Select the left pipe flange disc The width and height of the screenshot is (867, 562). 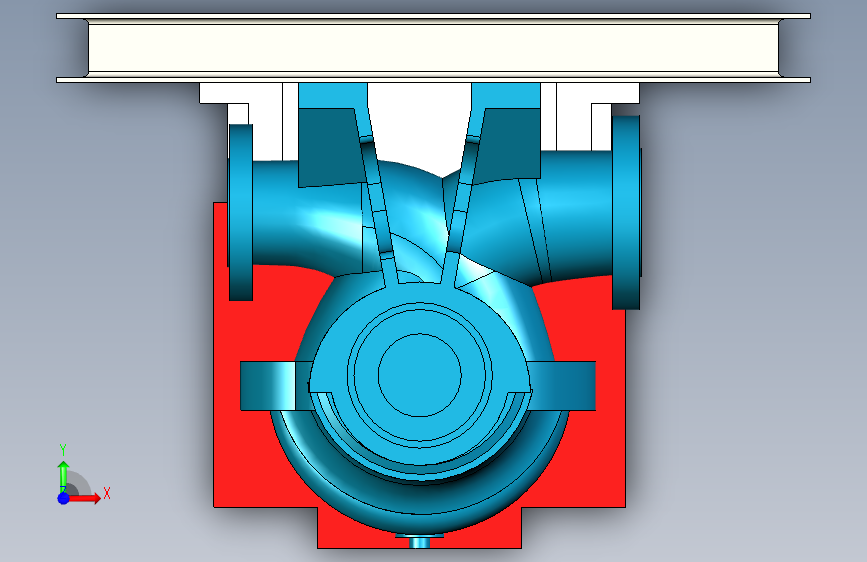coord(241,212)
